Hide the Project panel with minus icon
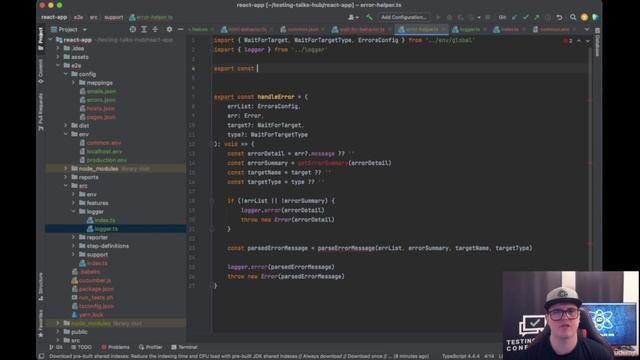 (x=180, y=29)
